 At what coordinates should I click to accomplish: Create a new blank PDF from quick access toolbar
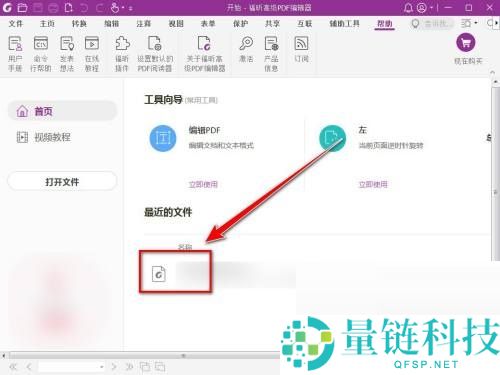pyautogui.click(x=68, y=7)
